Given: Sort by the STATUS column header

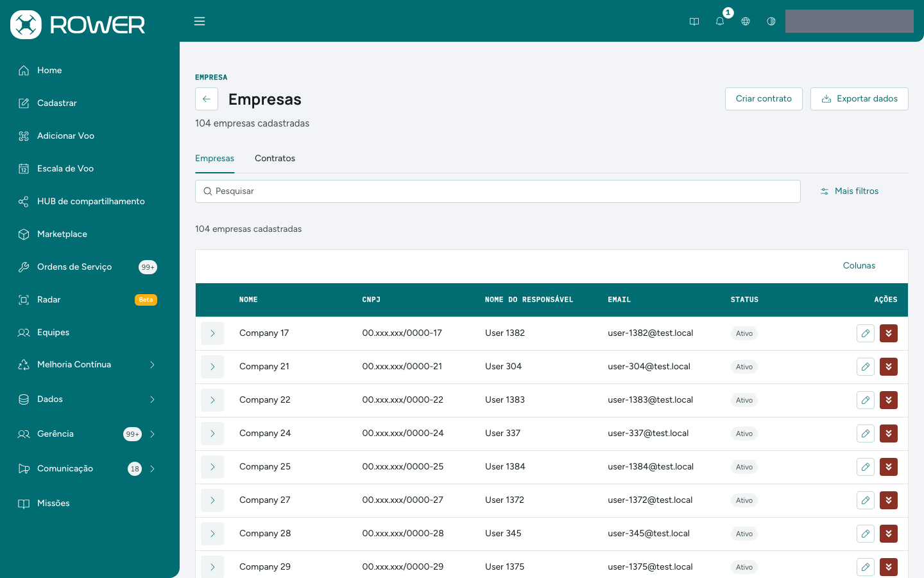Looking at the screenshot, I should pyautogui.click(x=744, y=300).
